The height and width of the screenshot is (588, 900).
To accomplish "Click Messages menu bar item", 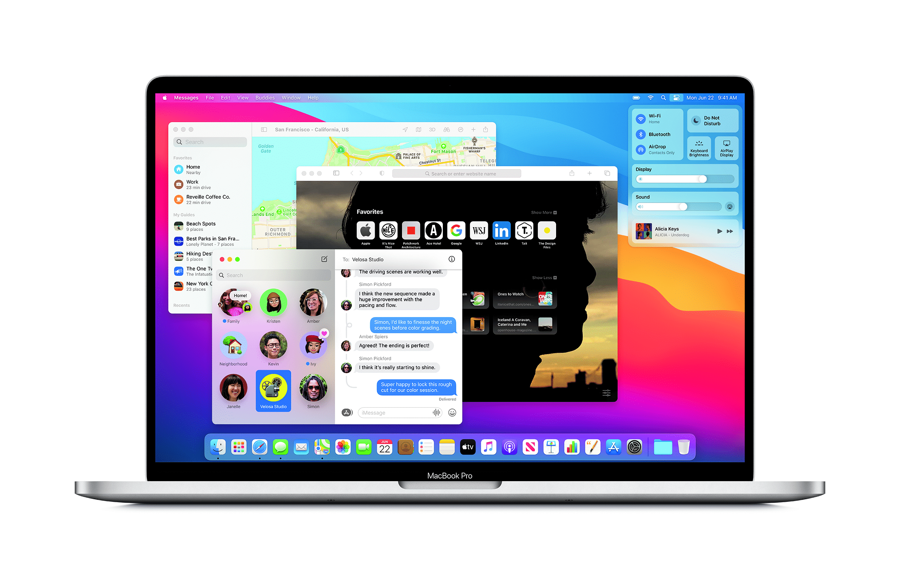I will pos(186,99).
